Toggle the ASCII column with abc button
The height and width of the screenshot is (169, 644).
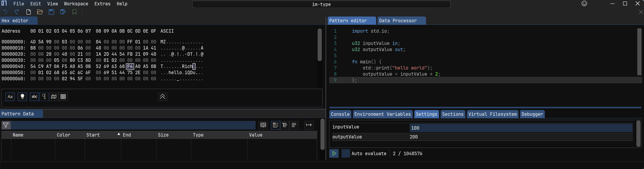pos(35,97)
